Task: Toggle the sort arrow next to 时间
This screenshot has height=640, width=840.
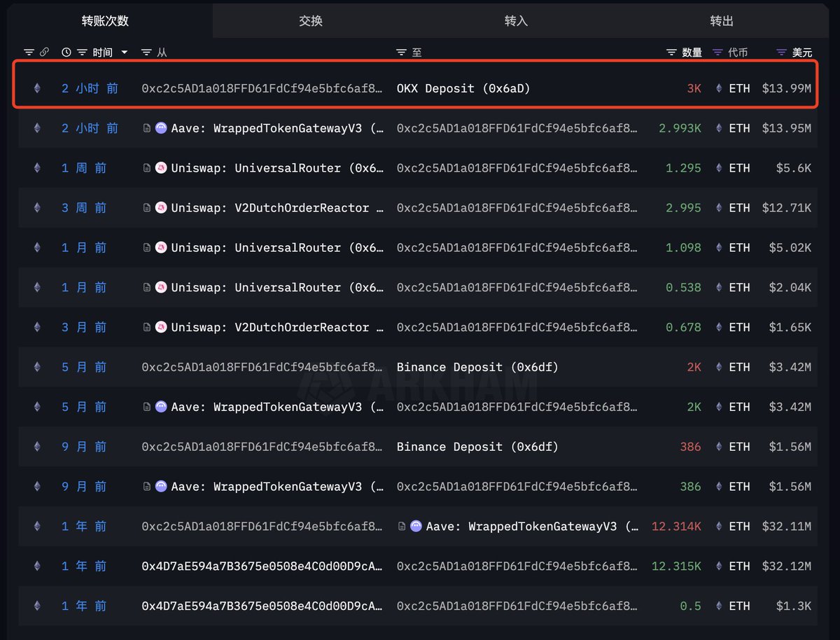Action: 125,52
